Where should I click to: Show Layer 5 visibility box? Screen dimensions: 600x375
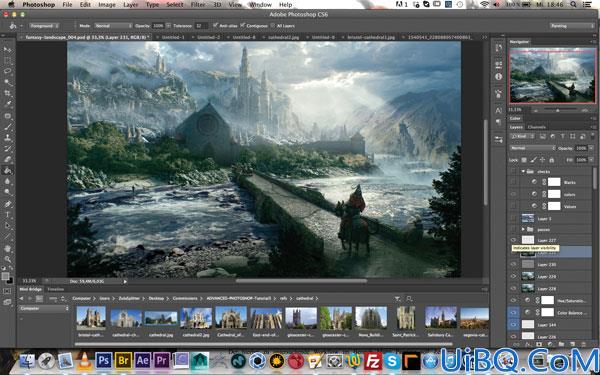tap(514, 218)
